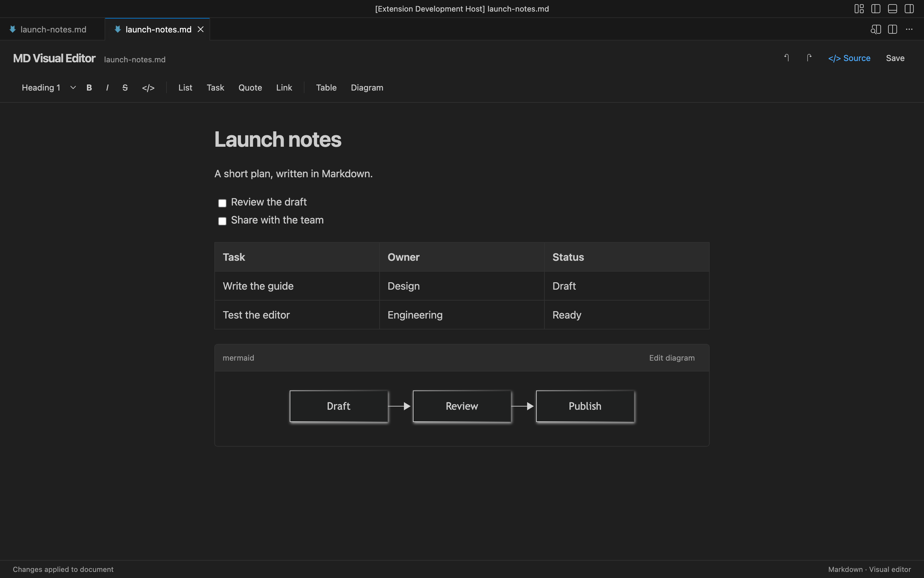The width and height of the screenshot is (924, 578).
Task: Click 'Changes applied to document' status message
Action: 63,569
